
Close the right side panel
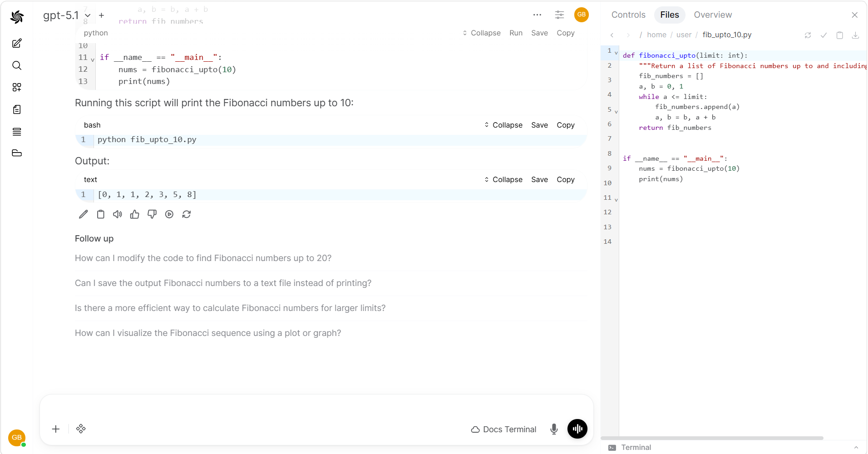click(x=855, y=15)
